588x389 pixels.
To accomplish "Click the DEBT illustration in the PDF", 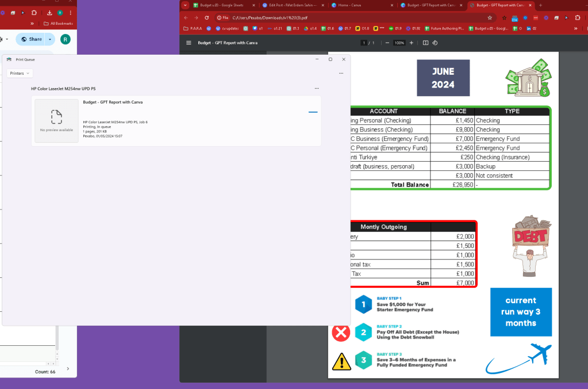I will 531,246.
